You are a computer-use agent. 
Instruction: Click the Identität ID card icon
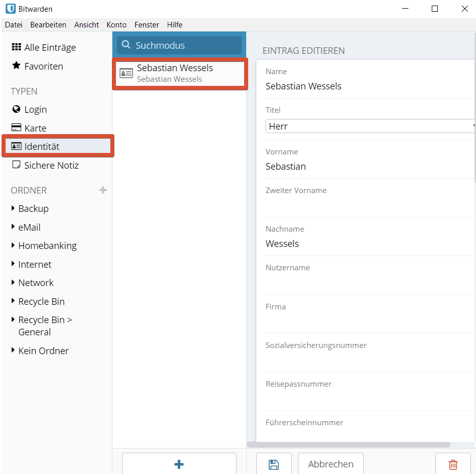point(16,146)
